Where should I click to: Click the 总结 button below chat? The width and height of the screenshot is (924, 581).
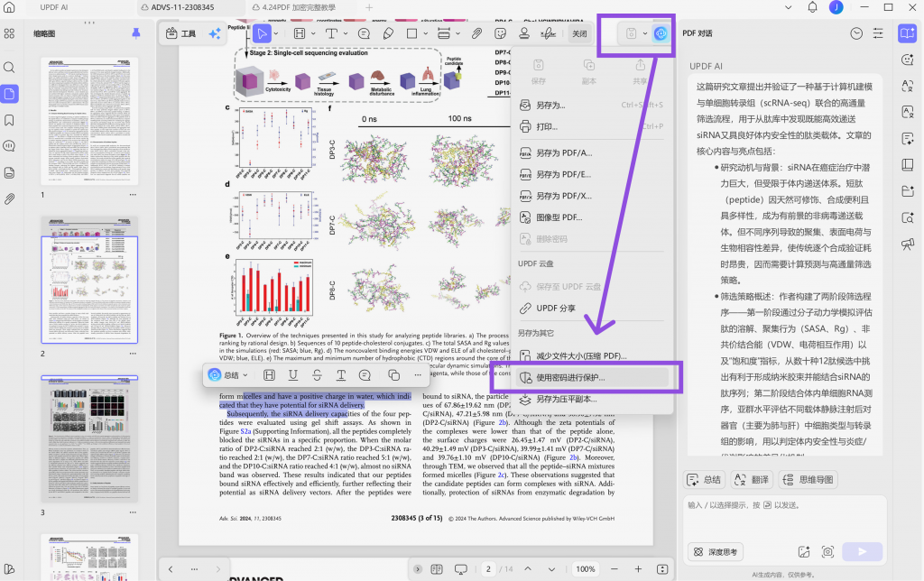pyautogui.click(x=704, y=480)
